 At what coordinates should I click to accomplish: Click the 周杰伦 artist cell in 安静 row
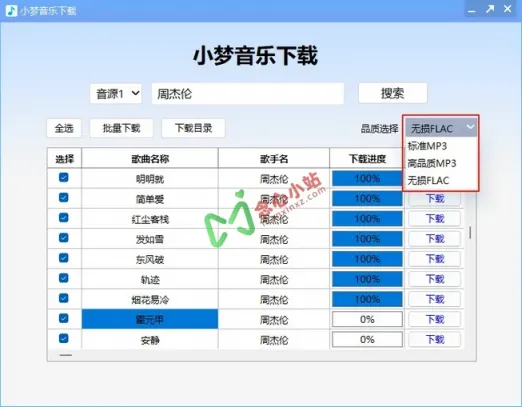point(274,340)
